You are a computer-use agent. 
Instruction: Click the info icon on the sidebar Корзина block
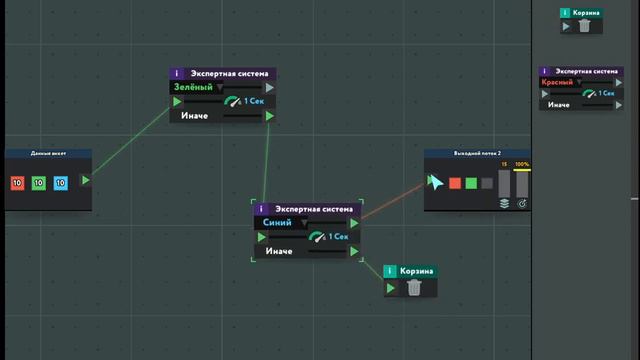pos(565,13)
